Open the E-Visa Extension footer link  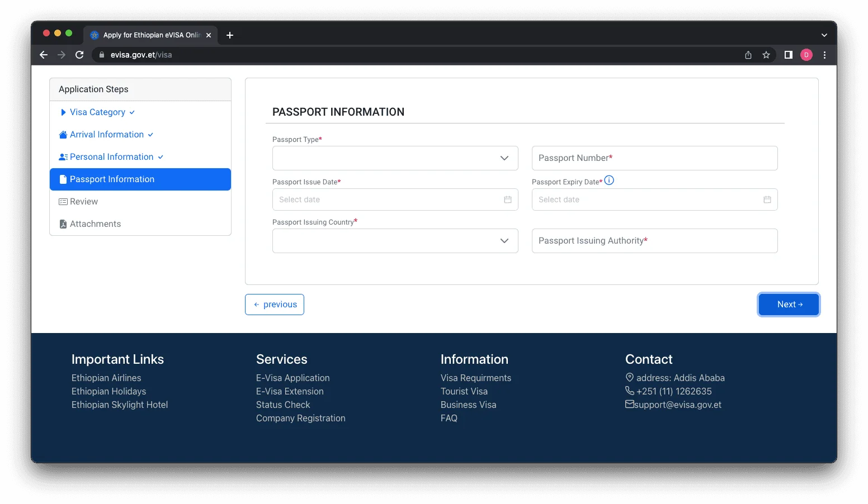pyautogui.click(x=290, y=391)
